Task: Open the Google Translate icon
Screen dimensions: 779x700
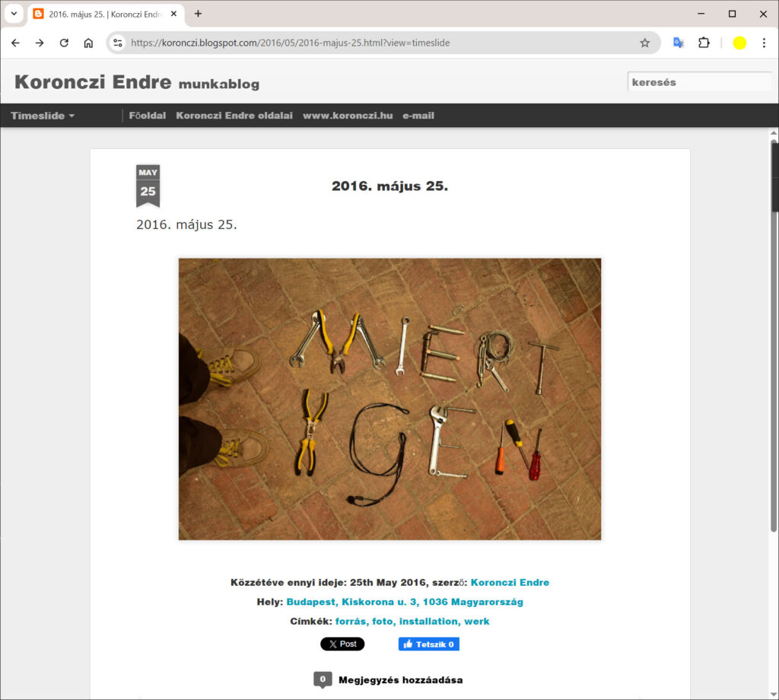Action: click(x=678, y=43)
